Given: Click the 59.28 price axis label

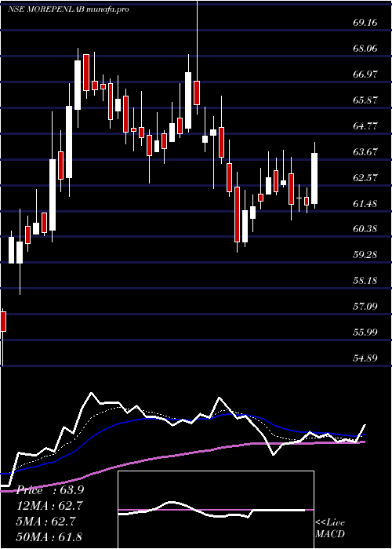Looking at the screenshot, I should coord(365,255).
